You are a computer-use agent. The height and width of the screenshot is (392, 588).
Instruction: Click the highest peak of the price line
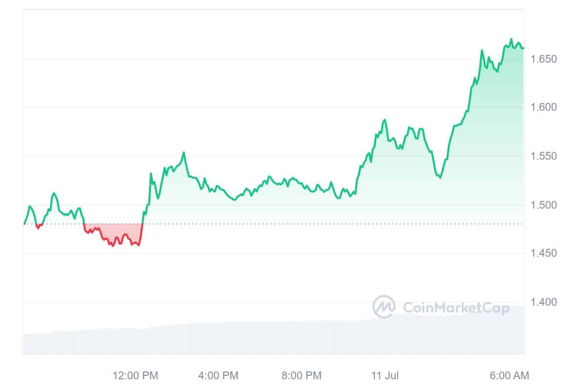511,39
